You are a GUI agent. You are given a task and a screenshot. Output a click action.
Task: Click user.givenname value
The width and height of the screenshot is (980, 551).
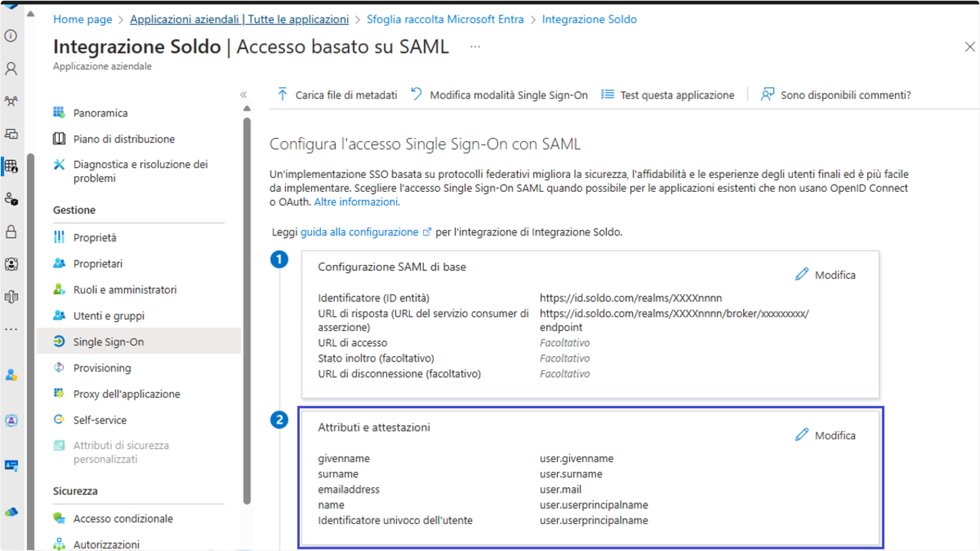577,458
